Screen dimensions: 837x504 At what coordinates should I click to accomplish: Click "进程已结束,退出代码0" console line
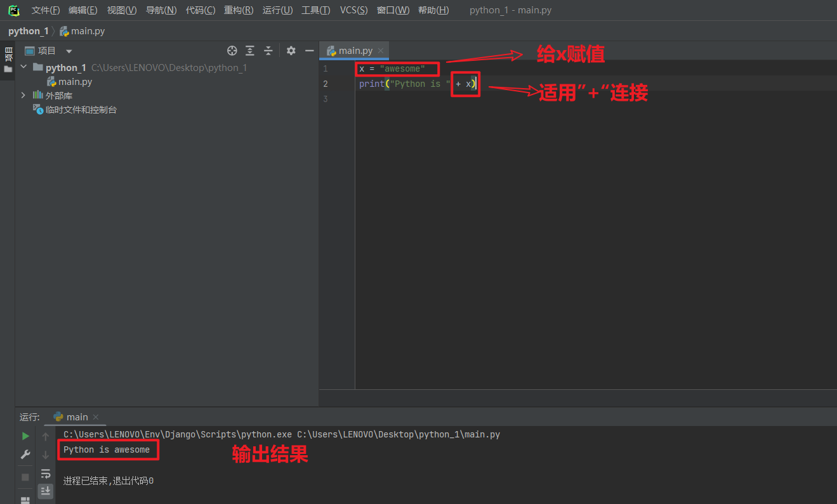coord(109,481)
